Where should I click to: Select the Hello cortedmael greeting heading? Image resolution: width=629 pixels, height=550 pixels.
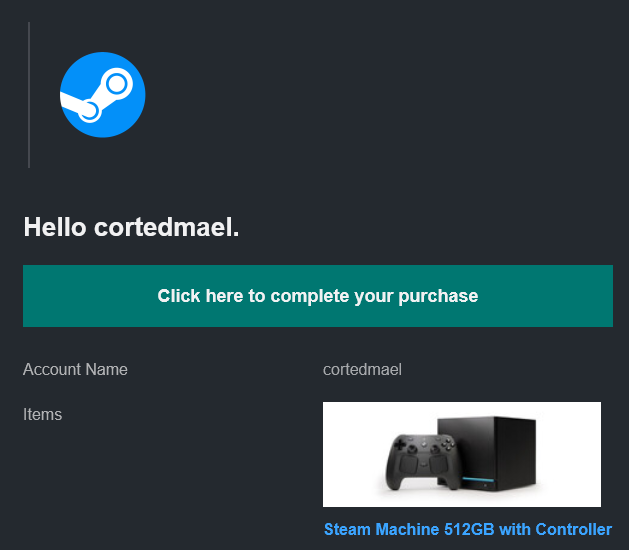click(x=132, y=227)
